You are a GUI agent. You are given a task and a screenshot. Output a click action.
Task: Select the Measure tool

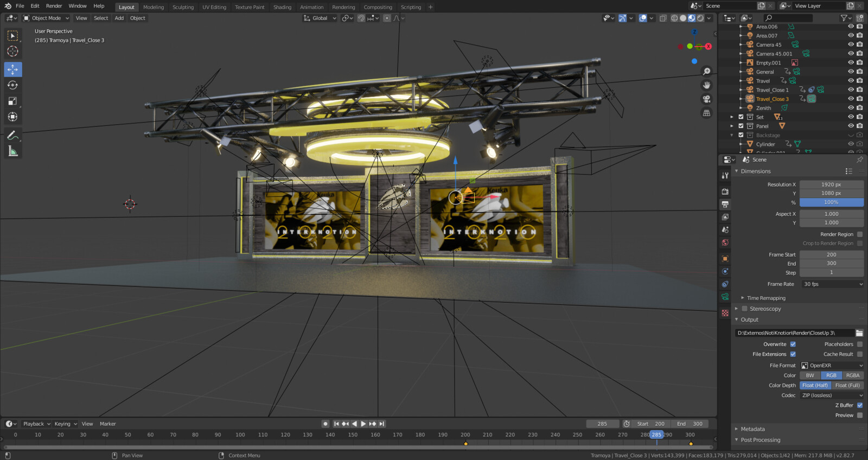coord(12,151)
